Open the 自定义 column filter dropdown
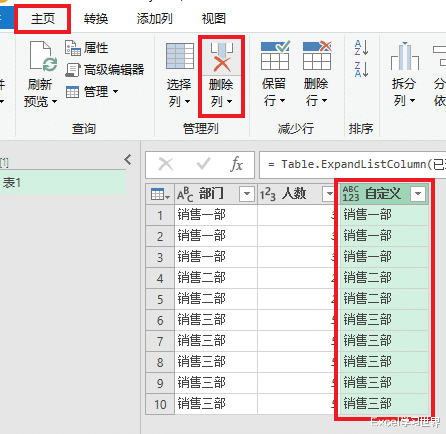The width and height of the screenshot is (446, 434). point(418,194)
